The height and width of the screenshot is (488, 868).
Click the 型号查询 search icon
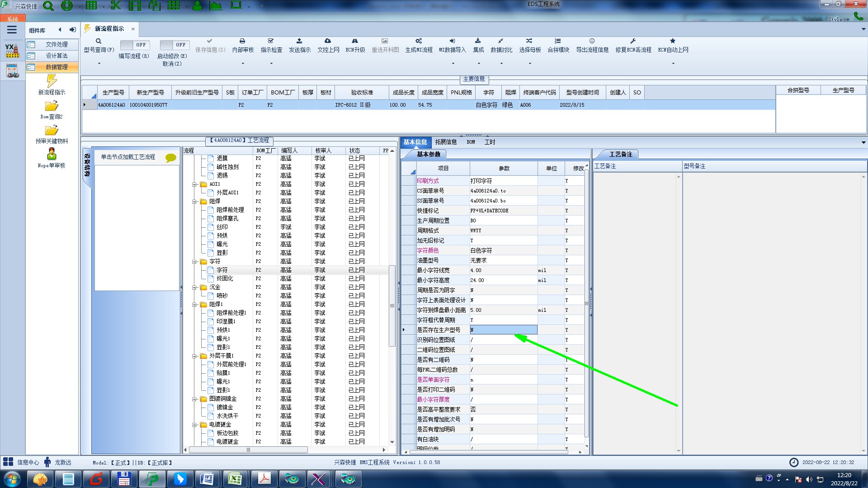tap(99, 41)
